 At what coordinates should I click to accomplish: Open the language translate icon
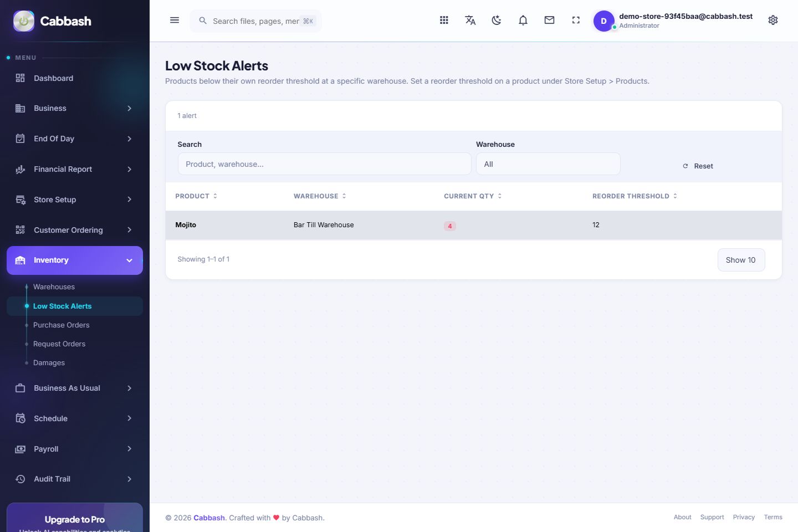[x=470, y=21]
